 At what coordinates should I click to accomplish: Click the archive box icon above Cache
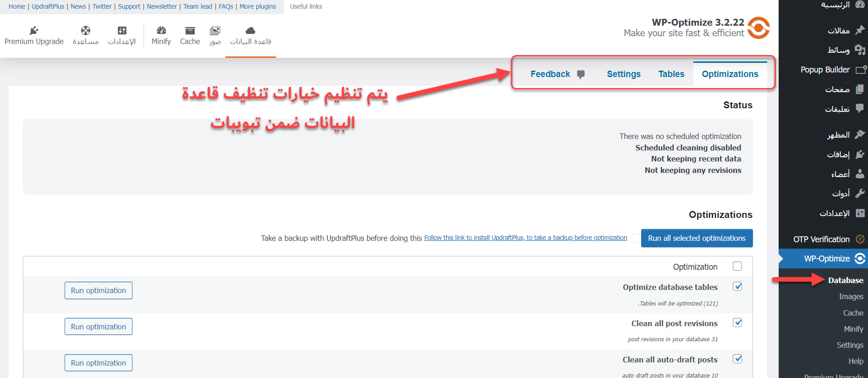190,30
